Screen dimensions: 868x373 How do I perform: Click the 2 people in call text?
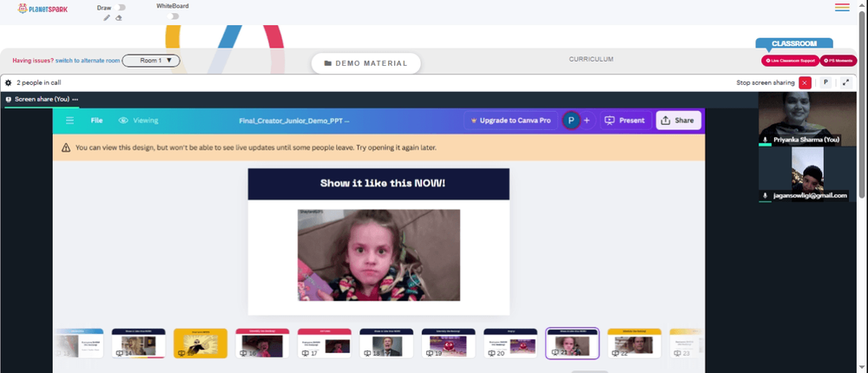pos(39,82)
